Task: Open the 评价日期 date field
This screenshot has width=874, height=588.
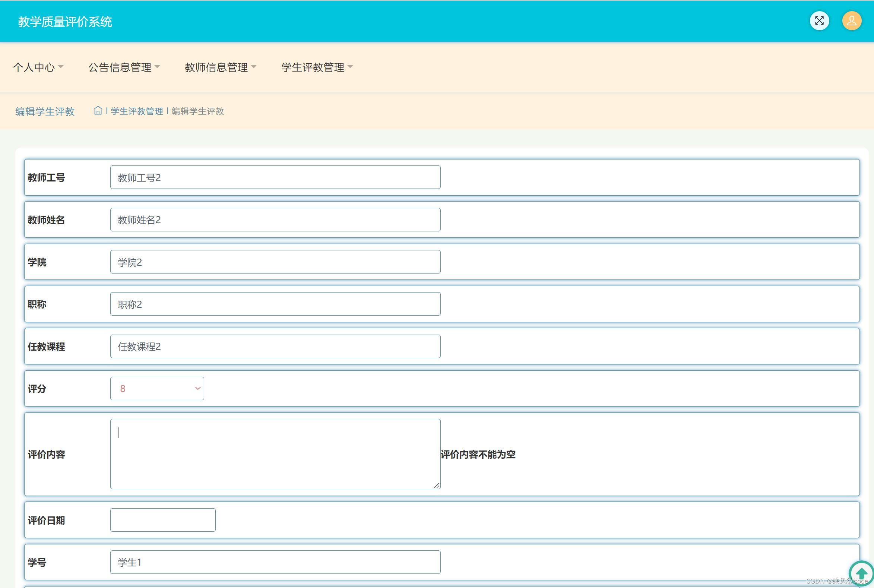Action: click(163, 520)
